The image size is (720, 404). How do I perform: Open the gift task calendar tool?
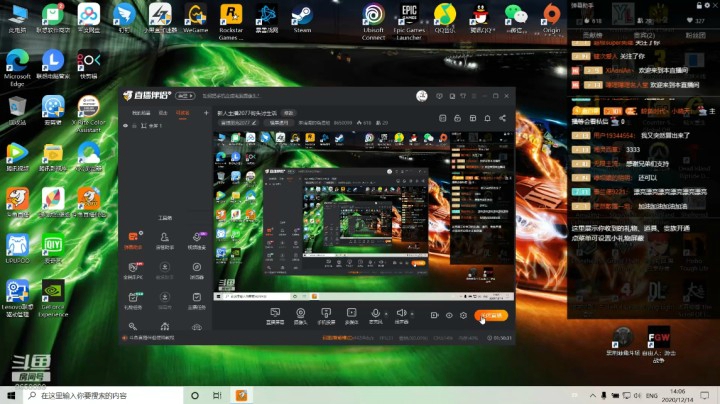[x=133, y=301]
